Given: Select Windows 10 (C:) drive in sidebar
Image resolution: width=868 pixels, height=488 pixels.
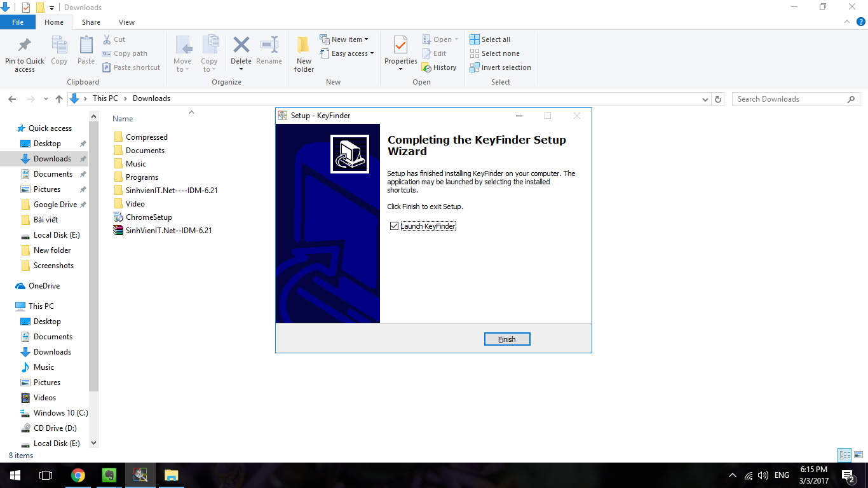Looking at the screenshot, I should [54, 413].
